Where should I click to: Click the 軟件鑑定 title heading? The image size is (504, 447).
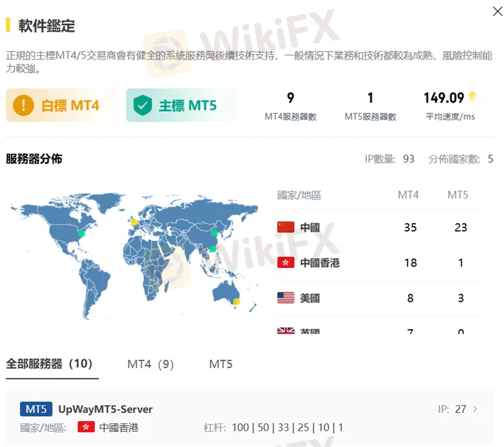pyautogui.click(x=47, y=25)
